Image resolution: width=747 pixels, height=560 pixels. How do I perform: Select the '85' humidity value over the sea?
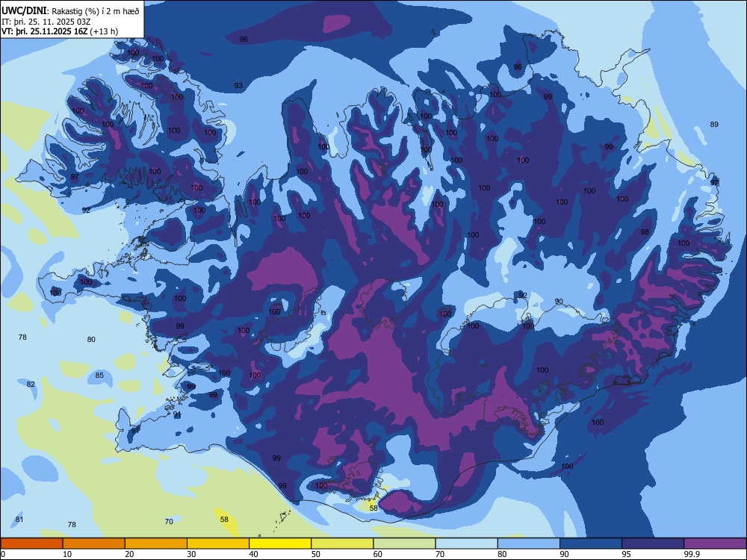(99, 376)
